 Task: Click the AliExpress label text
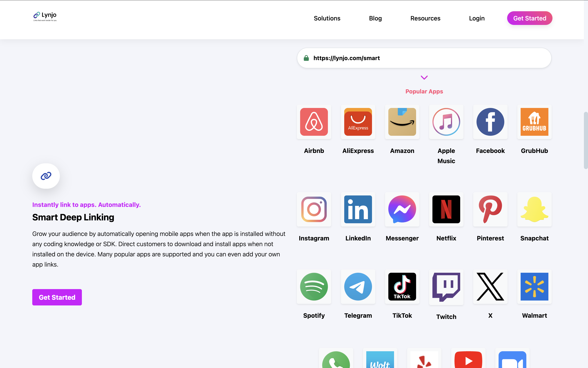(358, 151)
